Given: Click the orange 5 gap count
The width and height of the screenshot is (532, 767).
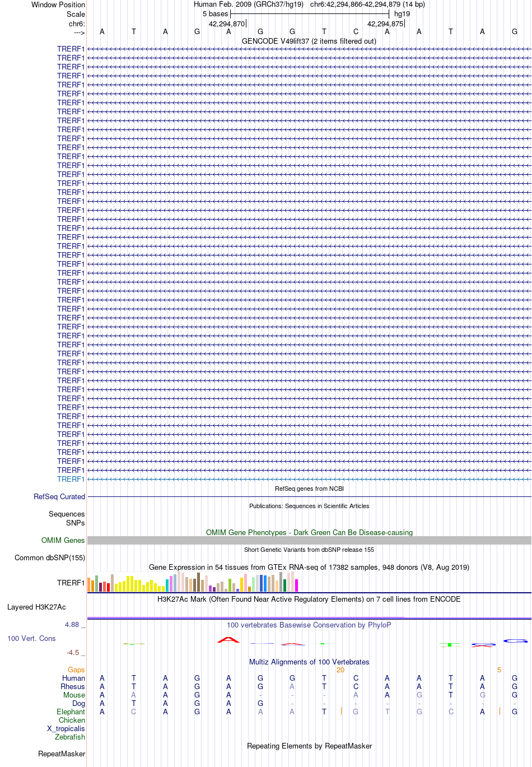Looking at the screenshot, I should coord(499,670).
